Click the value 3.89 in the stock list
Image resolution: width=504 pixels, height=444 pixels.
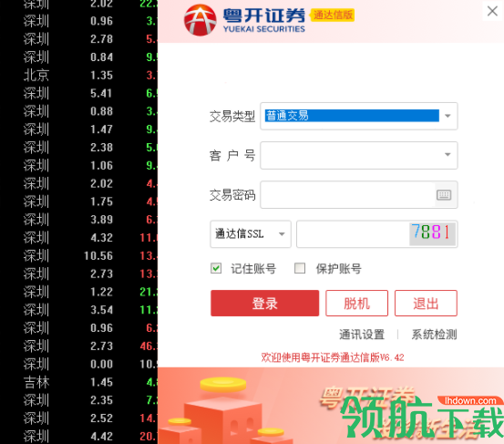(x=101, y=220)
